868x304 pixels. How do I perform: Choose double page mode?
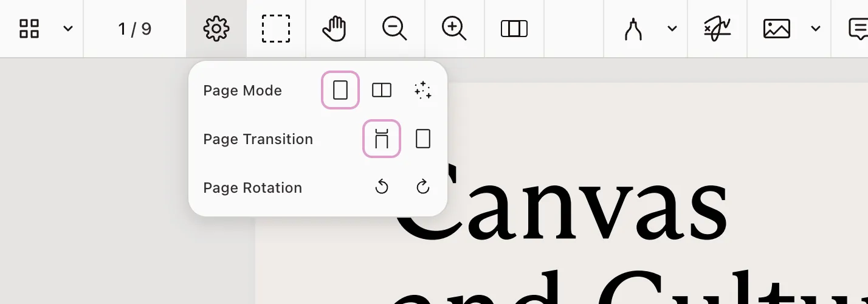(x=382, y=90)
